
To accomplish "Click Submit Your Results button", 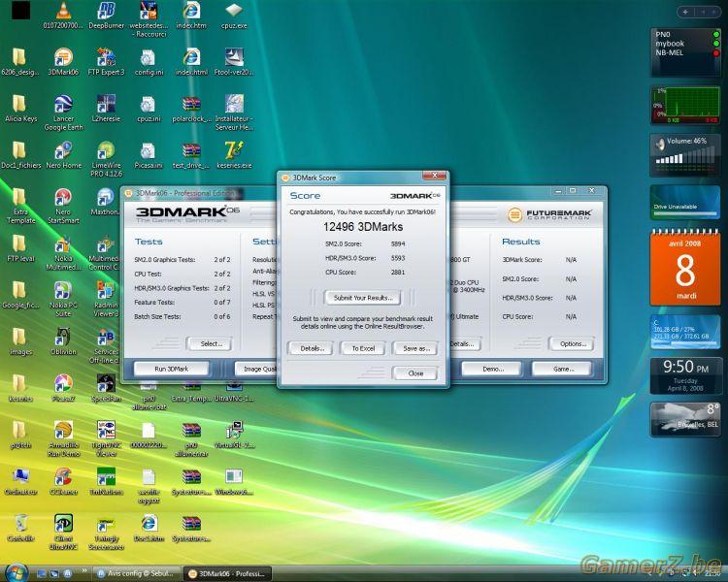I will (x=363, y=298).
